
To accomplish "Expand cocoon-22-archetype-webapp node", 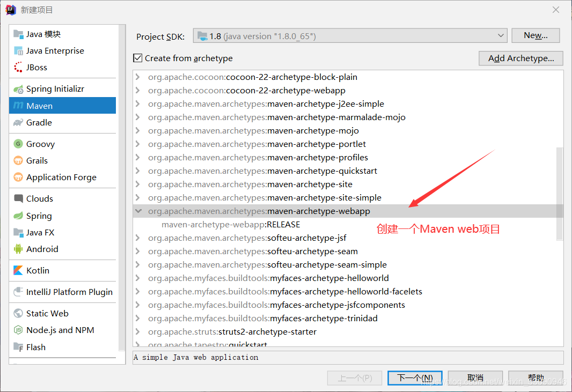I will 137,90.
